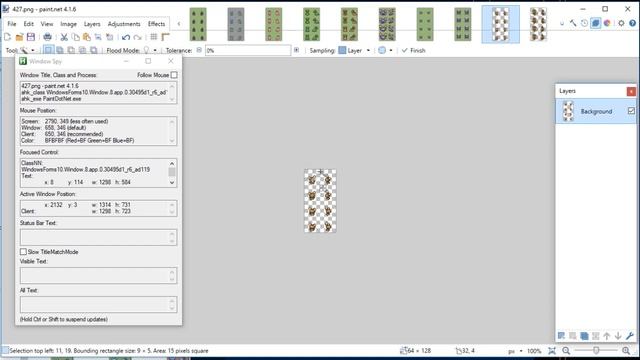Switch to last image thumbnail
640x360 pixels.
pyautogui.click(x=538, y=24)
